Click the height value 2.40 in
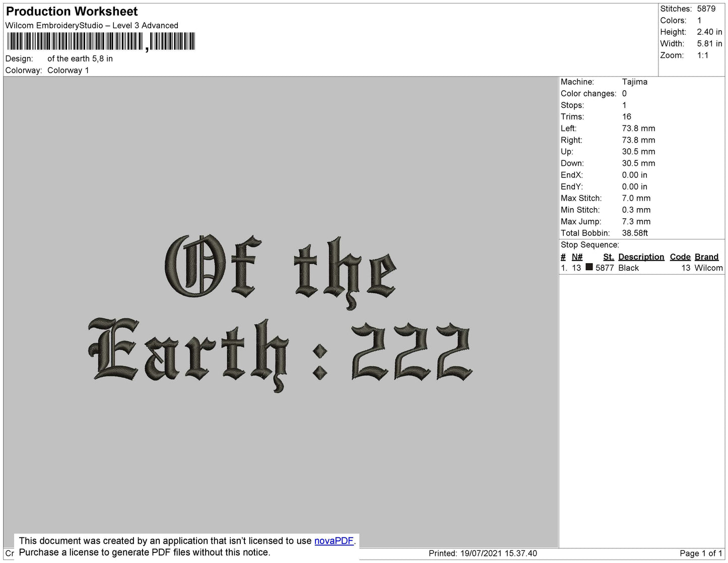The width and height of the screenshot is (728, 563). pos(709,32)
